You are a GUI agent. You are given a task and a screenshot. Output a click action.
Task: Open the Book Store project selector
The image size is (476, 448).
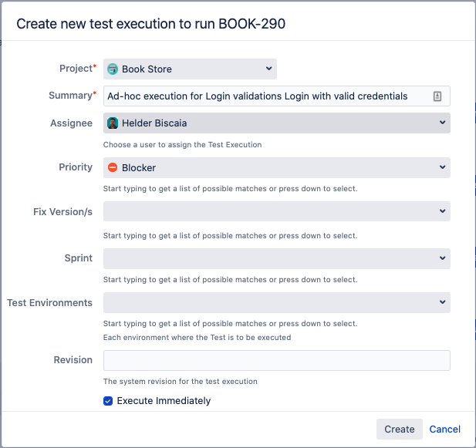pos(190,69)
